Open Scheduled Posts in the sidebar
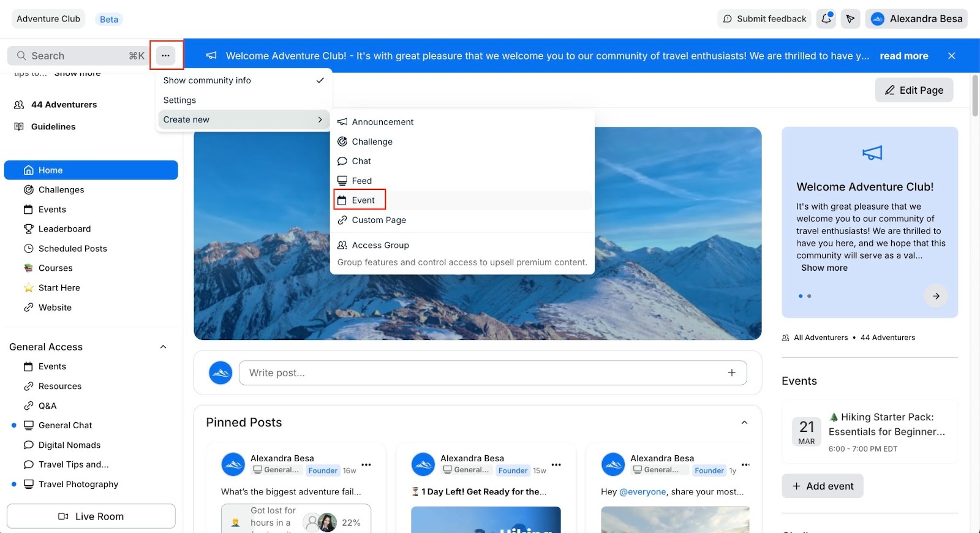The height and width of the screenshot is (533, 980). pyautogui.click(x=91, y=249)
